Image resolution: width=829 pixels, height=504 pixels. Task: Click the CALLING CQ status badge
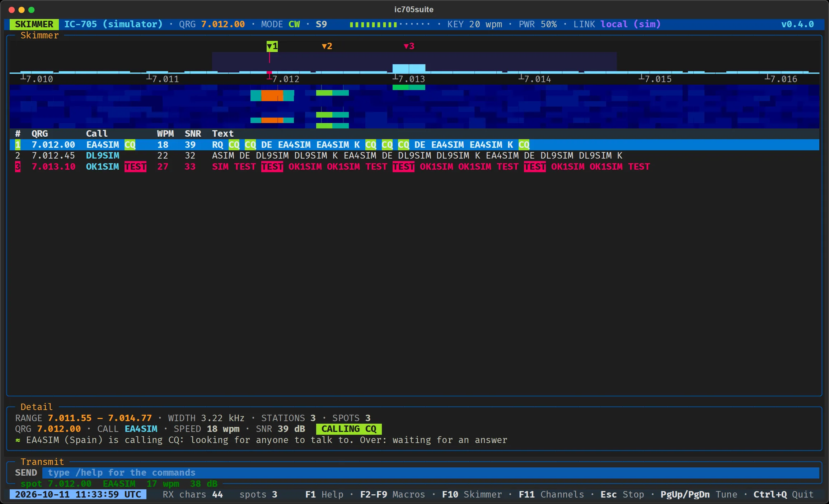[x=349, y=429]
